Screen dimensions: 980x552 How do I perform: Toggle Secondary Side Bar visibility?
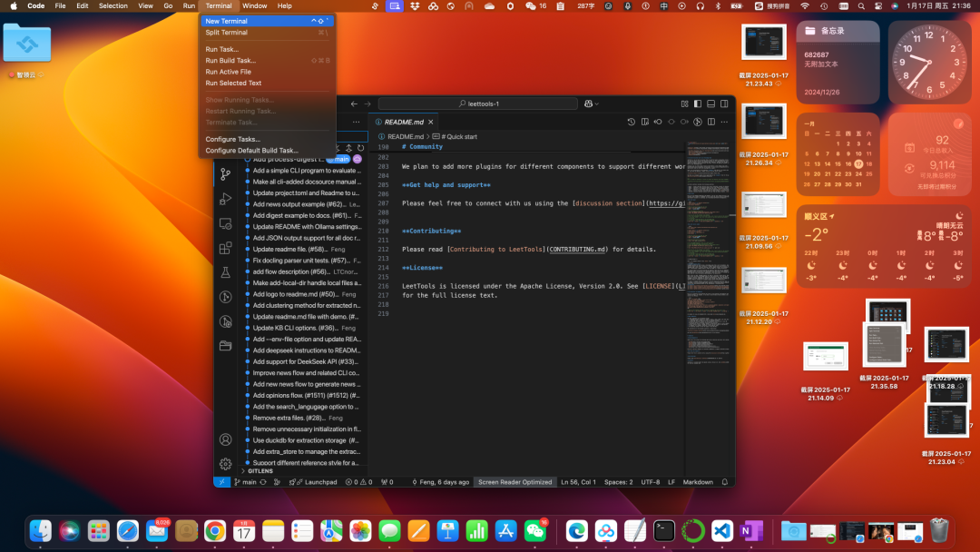pyautogui.click(x=724, y=103)
